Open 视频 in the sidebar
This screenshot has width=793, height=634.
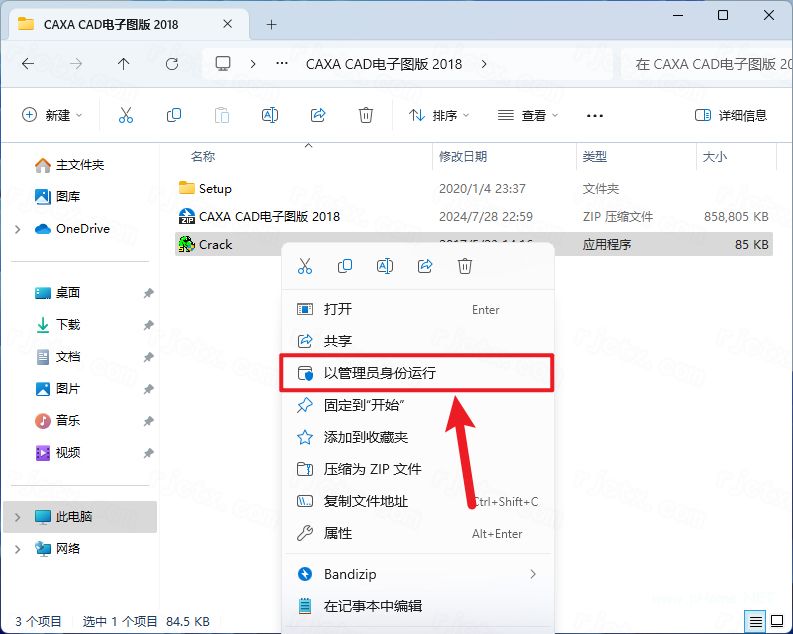pyautogui.click(x=58, y=452)
